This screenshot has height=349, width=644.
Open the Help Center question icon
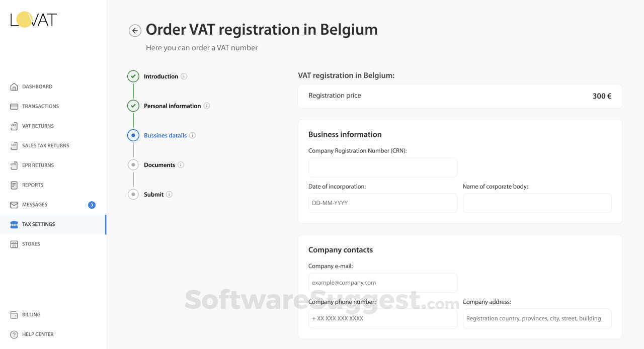(14, 334)
